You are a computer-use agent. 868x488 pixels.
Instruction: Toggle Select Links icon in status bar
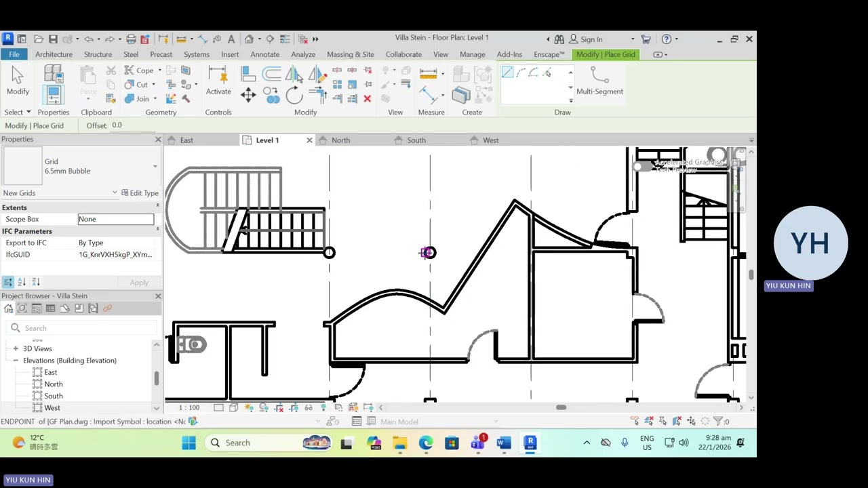pos(635,422)
